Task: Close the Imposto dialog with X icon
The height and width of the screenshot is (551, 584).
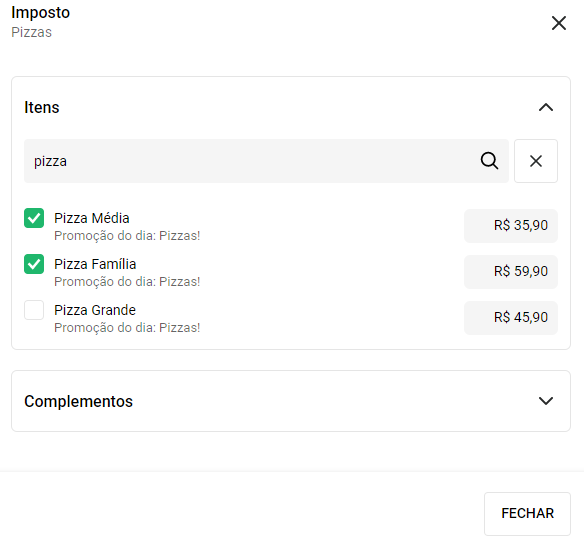Action: [559, 23]
